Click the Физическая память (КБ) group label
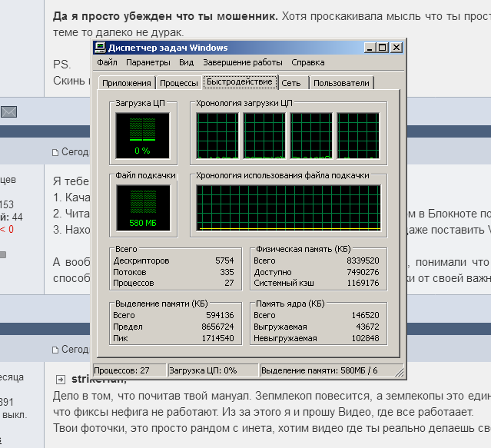491x448 pixels. (303, 249)
